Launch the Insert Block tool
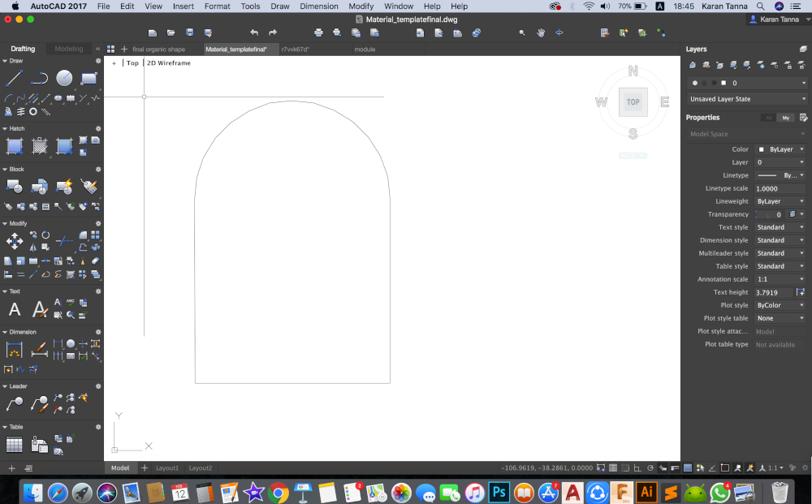The width and height of the screenshot is (812, 504). point(14,187)
